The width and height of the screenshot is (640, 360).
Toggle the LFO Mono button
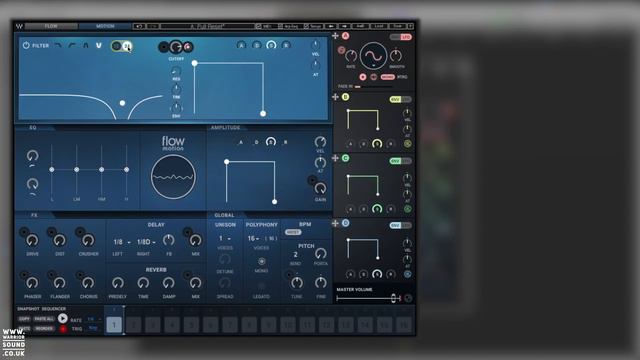point(387,77)
